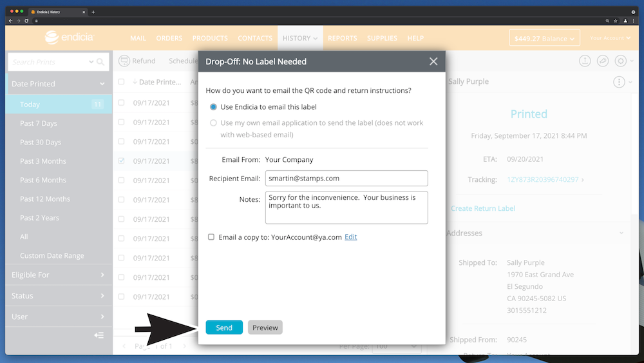Viewport: 644px width, 363px height.
Task: Expand the Status filter section
Action: tap(58, 296)
